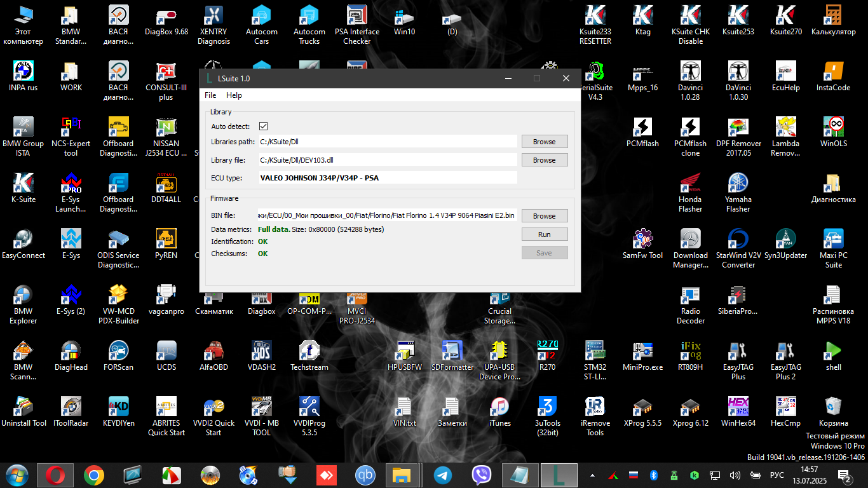Open the Honda Flasher icon
Screen dimensions: 868x488
click(x=691, y=193)
